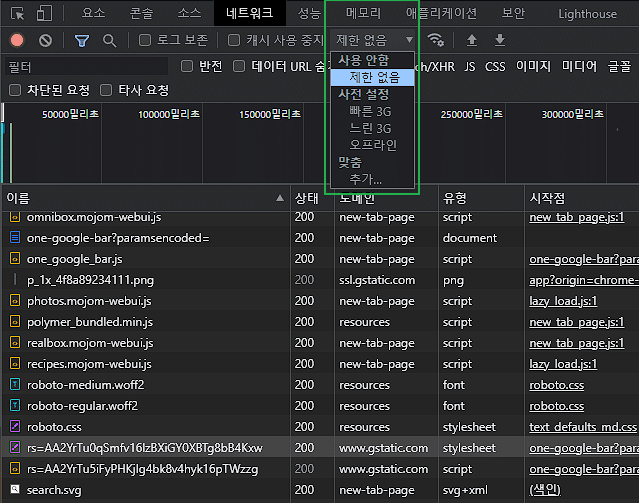The image size is (639, 503).
Task: Click stylesheet icon beside roboto.css
Action: 15,426
